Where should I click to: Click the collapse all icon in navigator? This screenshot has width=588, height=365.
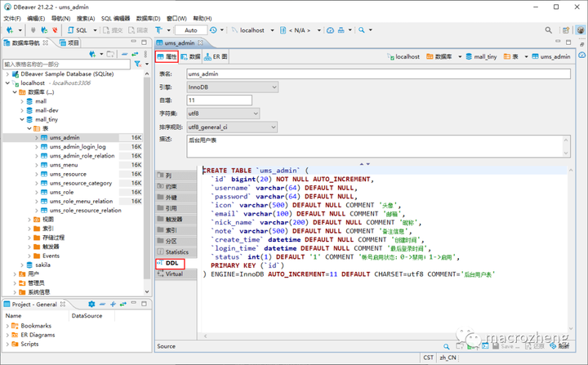pyautogui.click(x=124, y=54)
